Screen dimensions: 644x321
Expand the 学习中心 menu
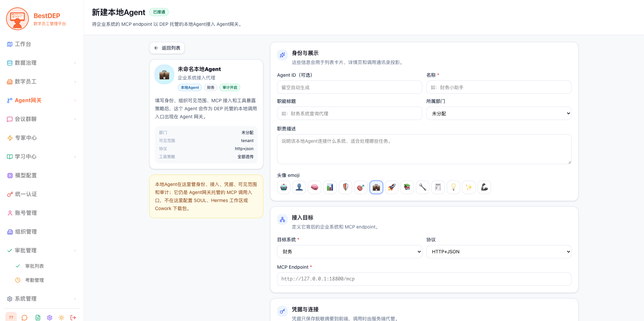(42, 156)
